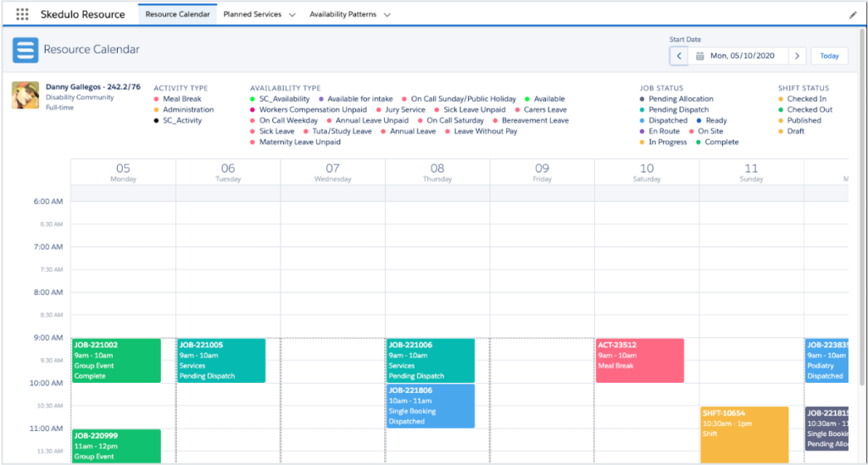Image resolution: width=868 pixels, height=465 pixels.
Task: Select the 10 Saturday column header
Action: [647, 172]
